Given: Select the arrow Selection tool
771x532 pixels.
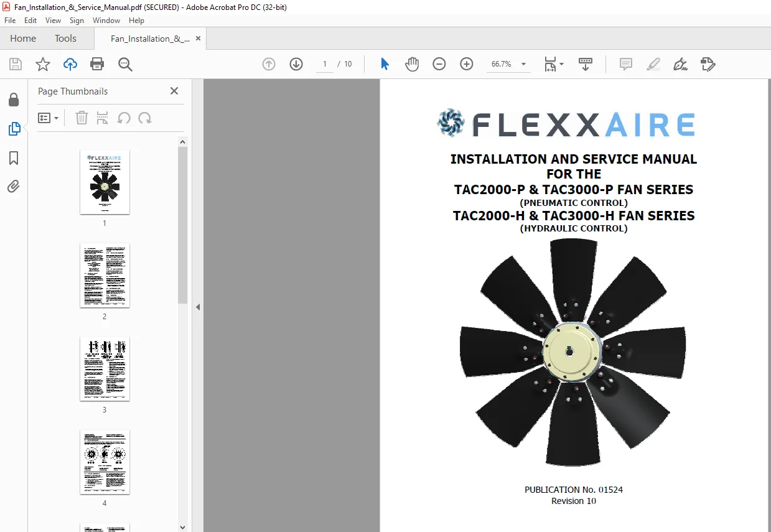Looking at the screenshot, I should [x=385, y=64].
